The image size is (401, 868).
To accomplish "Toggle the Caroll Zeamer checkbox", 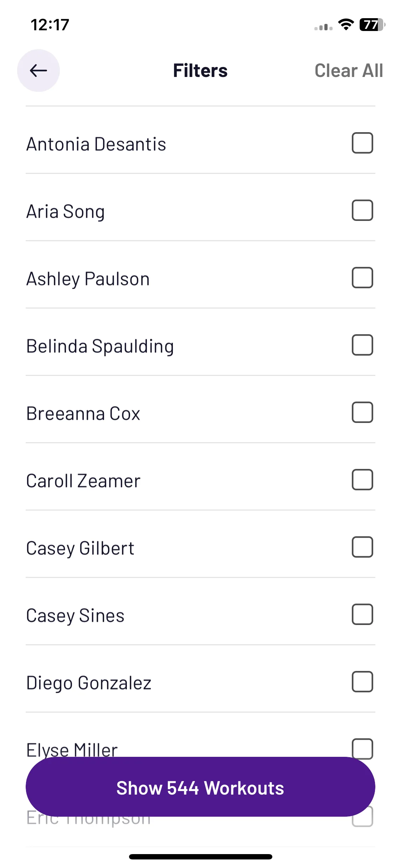I will (x=362, y=480).
